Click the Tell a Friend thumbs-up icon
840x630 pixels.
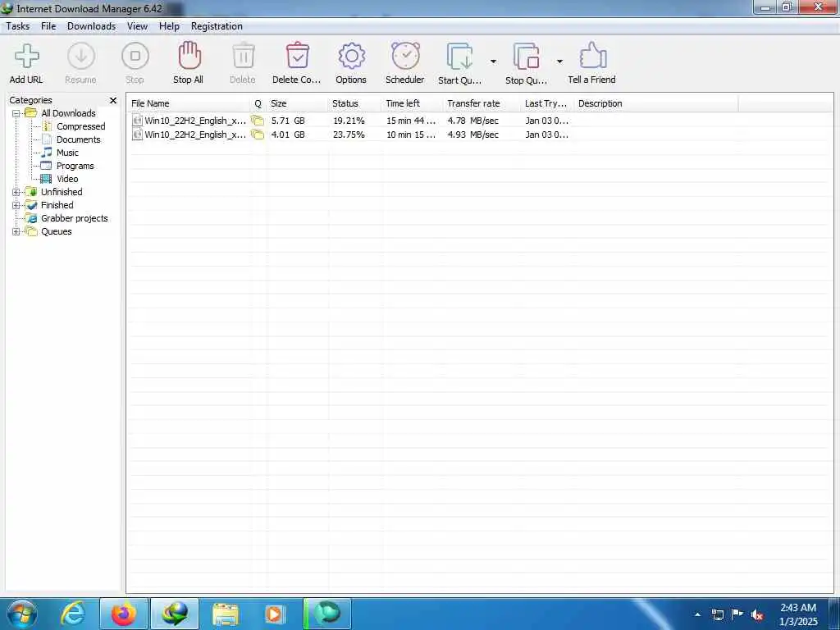coord(592,55)
